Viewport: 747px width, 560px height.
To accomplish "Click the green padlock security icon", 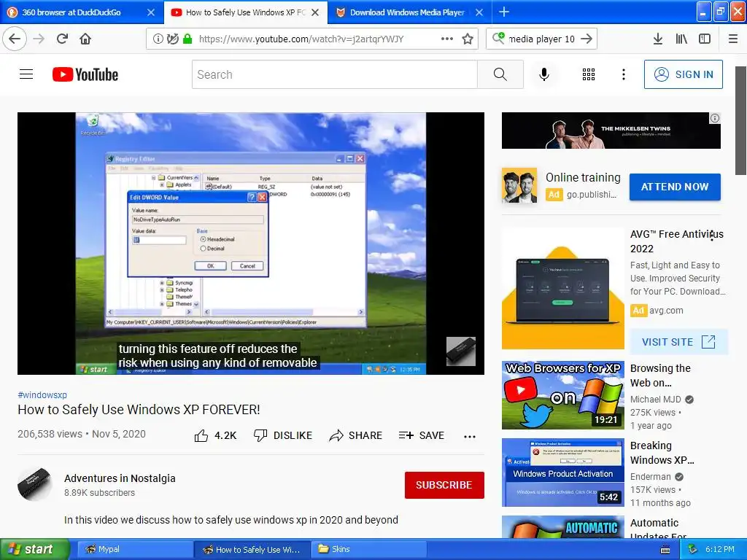I will click(x=187, y=39).
